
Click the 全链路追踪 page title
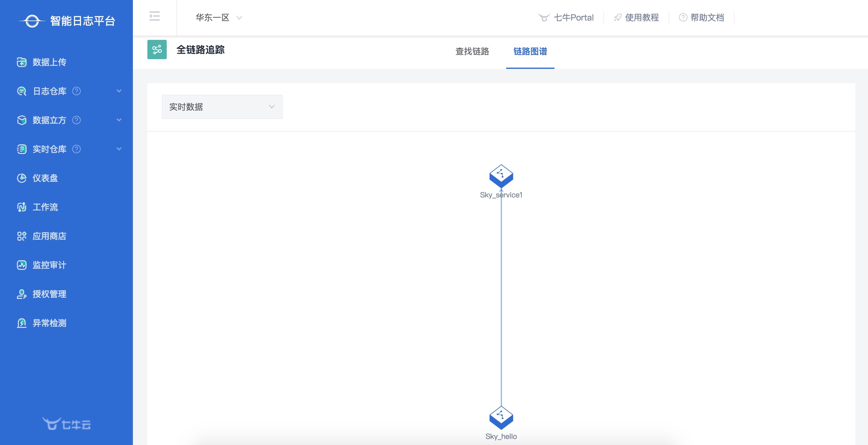tap(201, 50)
